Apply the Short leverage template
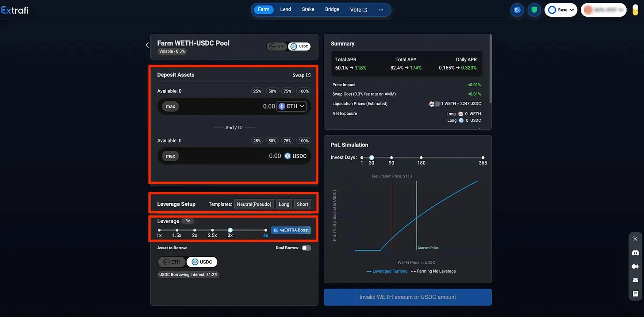This screenshot has width=644, height=317. point(303,204)
